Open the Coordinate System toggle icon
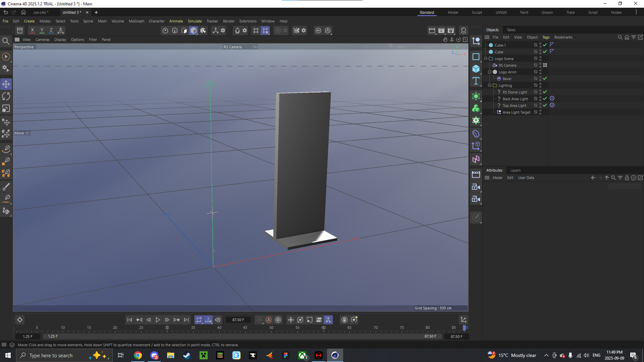 [216, 31]
